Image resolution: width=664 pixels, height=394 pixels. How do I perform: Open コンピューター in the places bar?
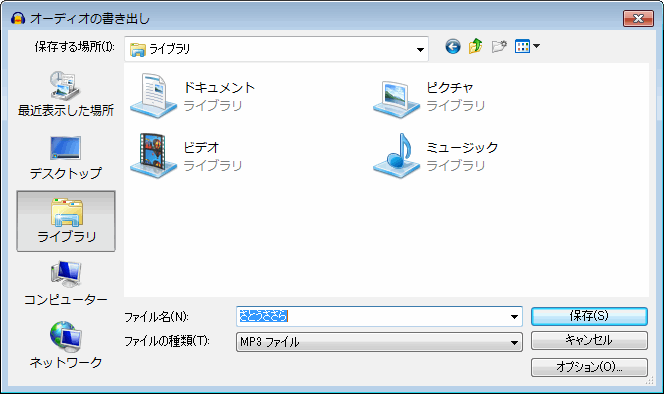tap(66, 283)
